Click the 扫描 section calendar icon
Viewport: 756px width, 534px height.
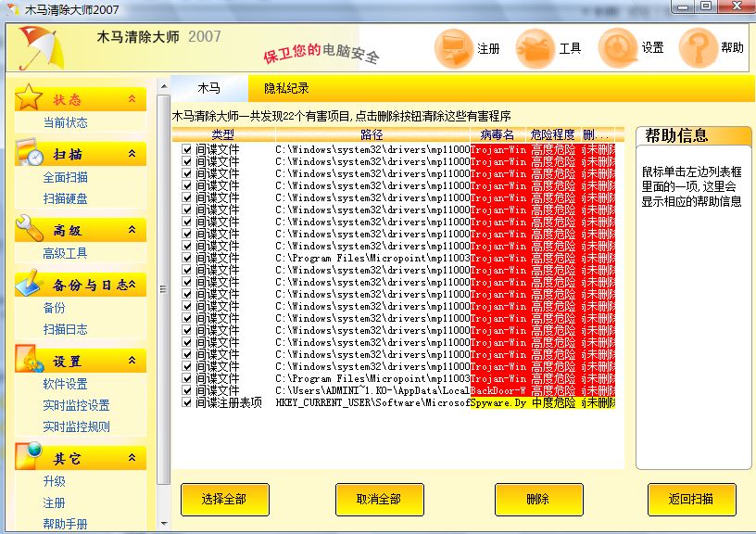(30, 153)
